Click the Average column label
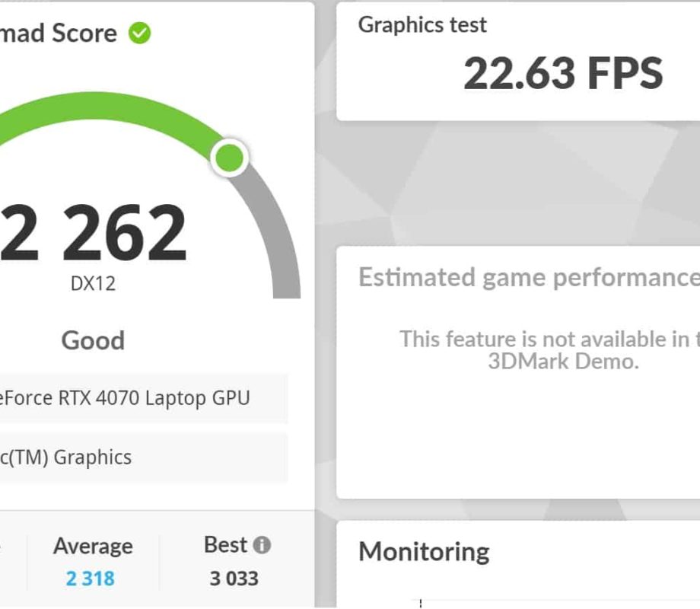Screen dimensions: 700x609 pos(93,546)
